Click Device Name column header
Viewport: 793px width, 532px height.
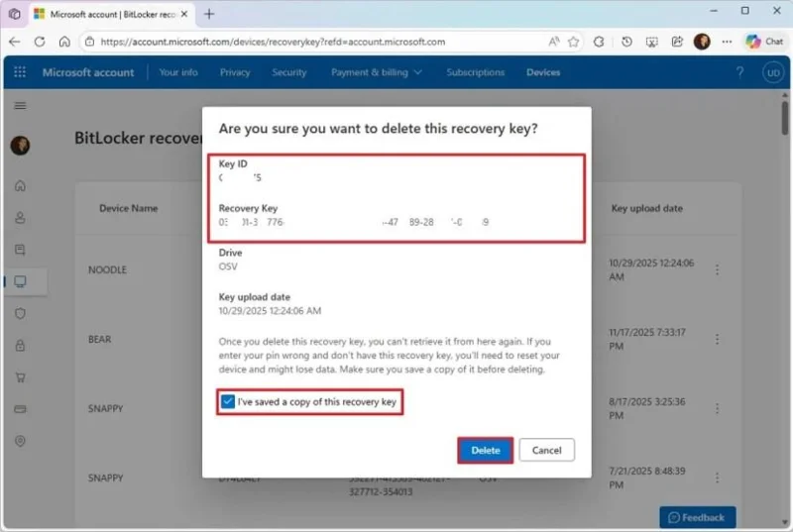click(129, 208)
